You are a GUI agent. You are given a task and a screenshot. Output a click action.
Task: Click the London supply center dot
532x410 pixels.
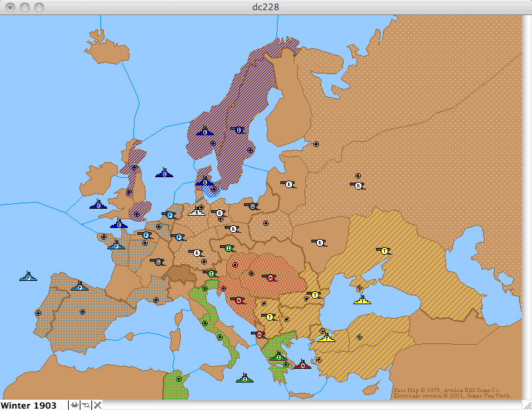tap(137, 214)
